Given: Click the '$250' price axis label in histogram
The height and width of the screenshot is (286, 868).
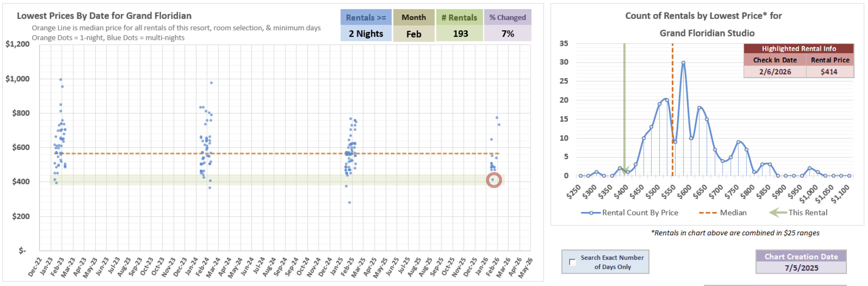Looking at the screenshot, I should [574, 191].
